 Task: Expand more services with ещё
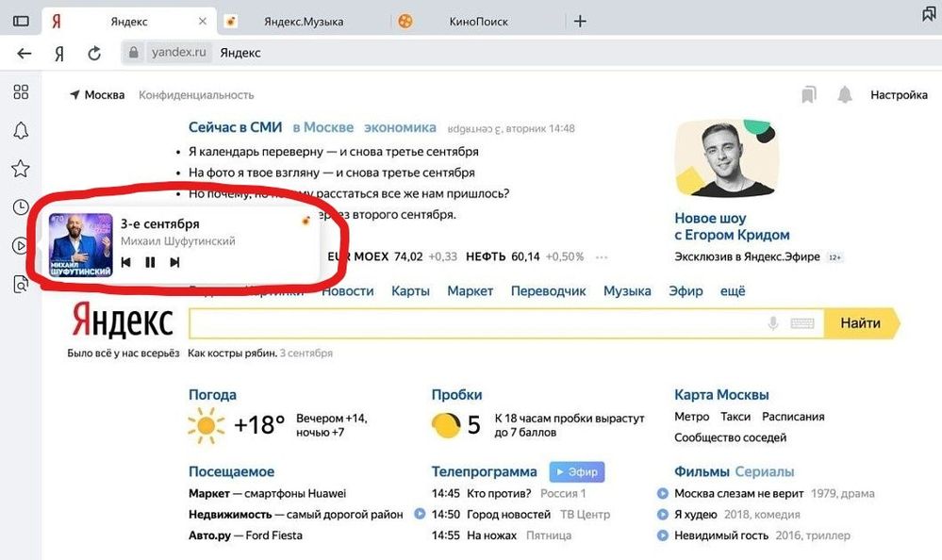point(733,290)
